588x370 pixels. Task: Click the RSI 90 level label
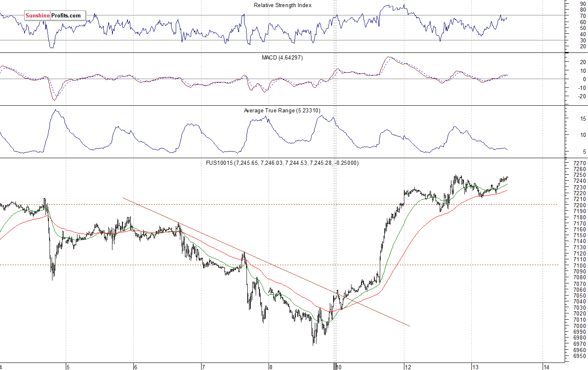pyautogui.click(x=583, y=4)
